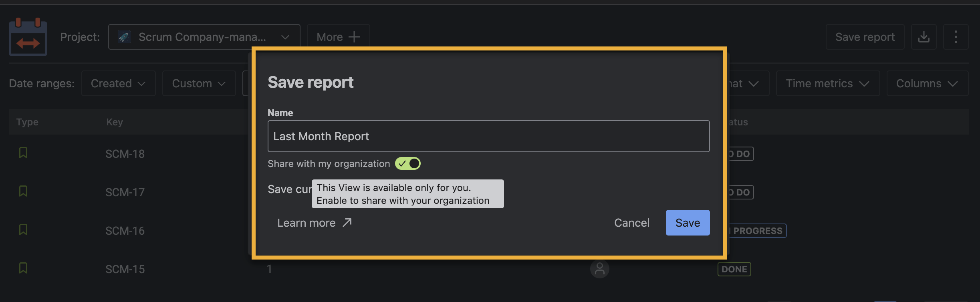Click the SCM-18 story bookmark icon

23,153
